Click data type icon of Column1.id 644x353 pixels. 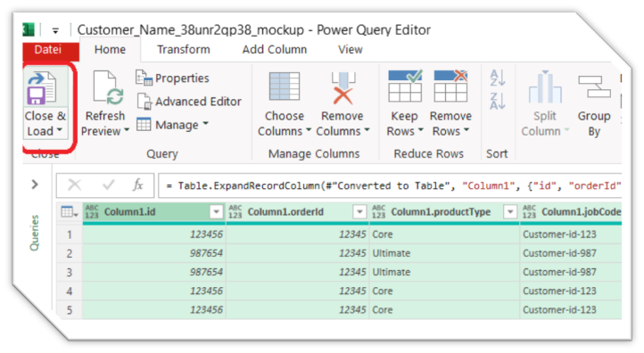point(92,212)
